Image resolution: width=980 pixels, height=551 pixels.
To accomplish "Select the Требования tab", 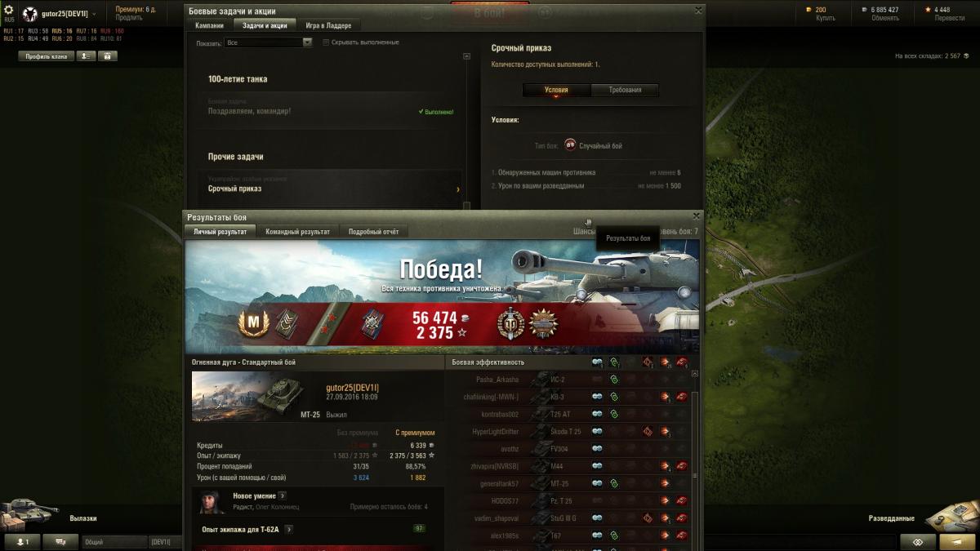I will [625, 90].
